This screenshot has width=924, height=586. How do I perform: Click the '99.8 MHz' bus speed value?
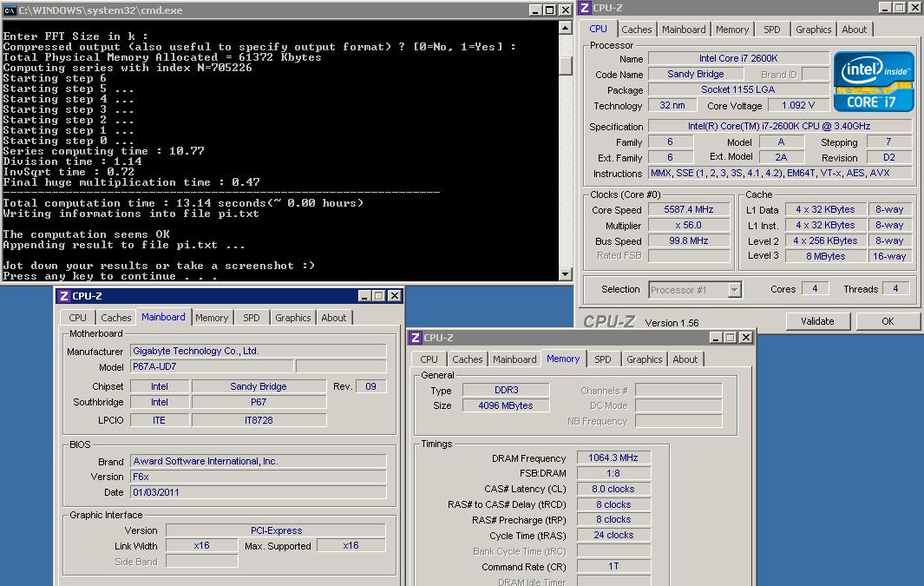689,240
